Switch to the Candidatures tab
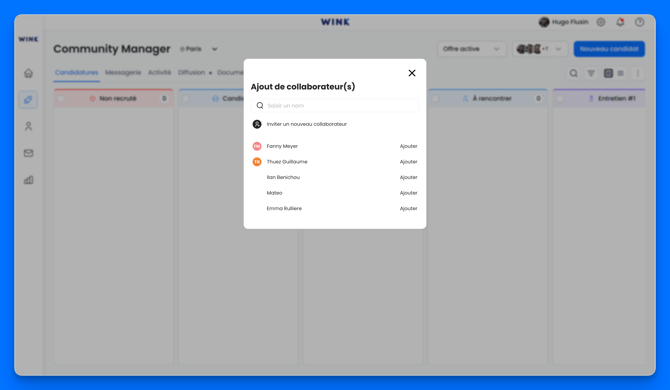 [76, 73]
